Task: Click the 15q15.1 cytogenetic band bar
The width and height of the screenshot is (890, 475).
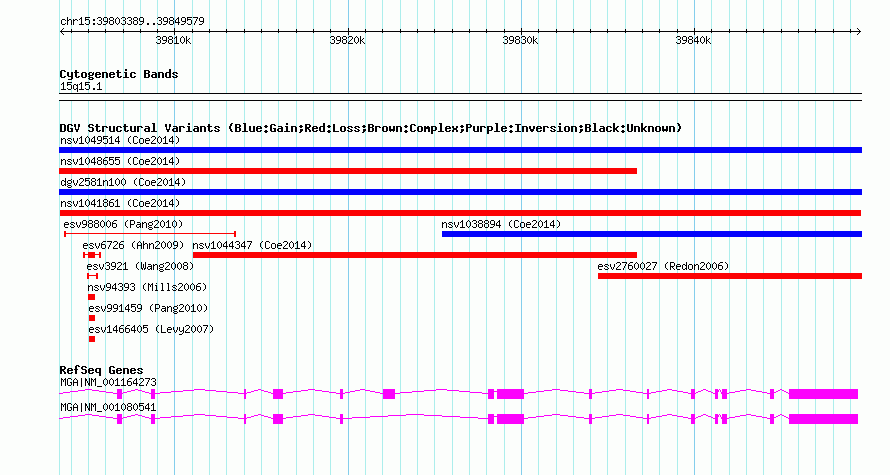Action: point(460,97)
